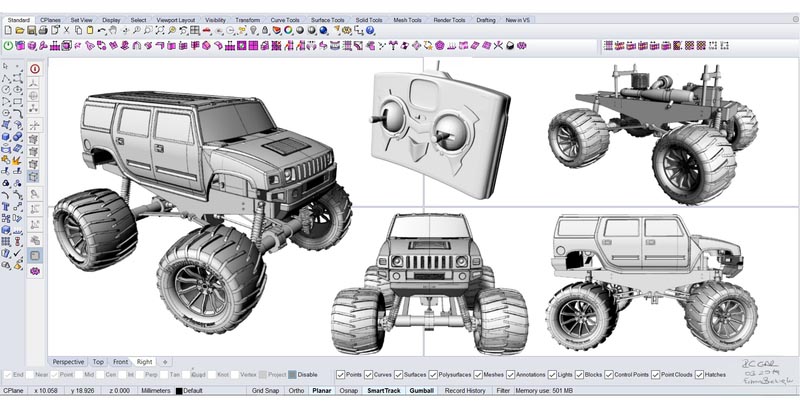Toggle Ortho mode in status bar
The width and height of the screenshot is (800, 407).
click(296, 391)
